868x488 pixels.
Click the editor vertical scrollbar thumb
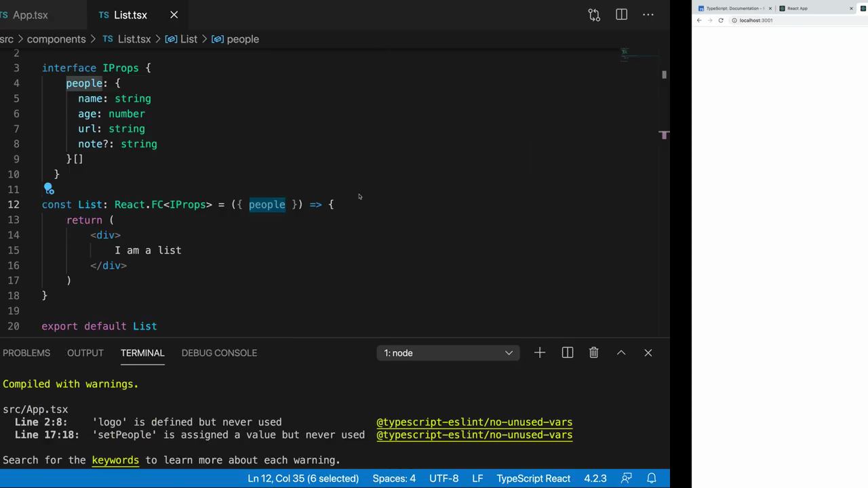pyautogui.click(x=665, y=75)
